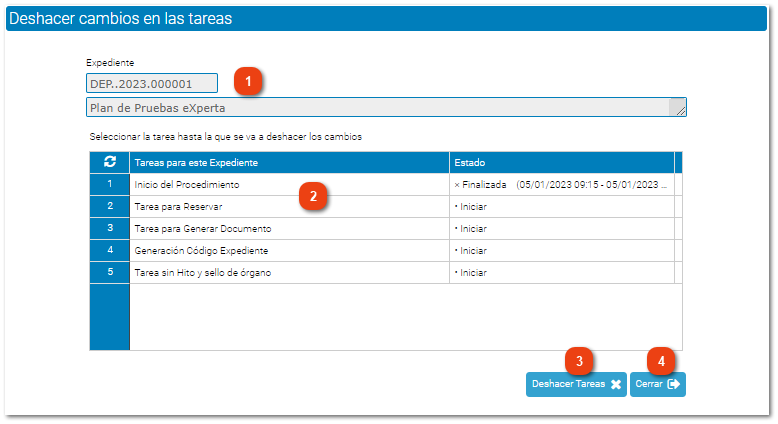
Task: Click row number 2 cell
Action: (110, 206)
